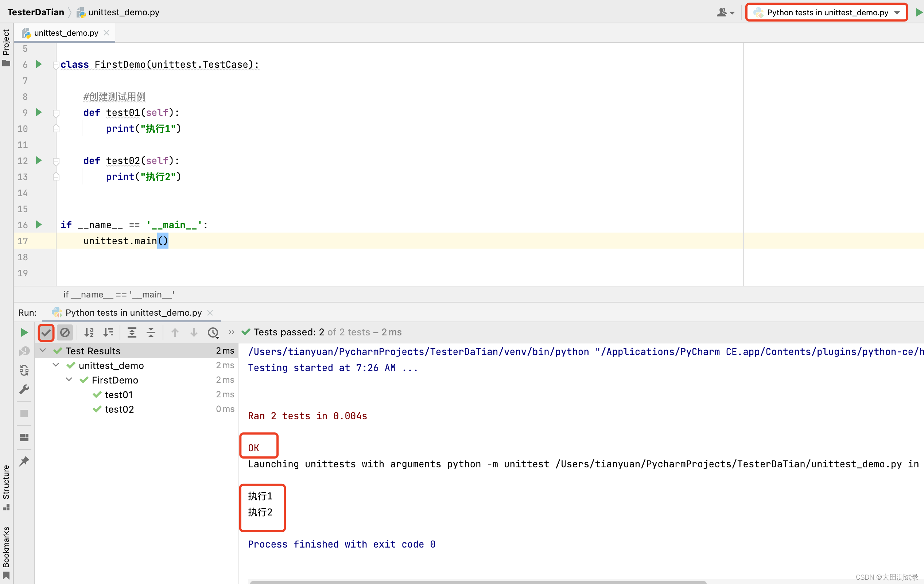The width and height of the screenshot is (924, 584).
Task: Click the Rerun tests green play icon
Action: tap(24, 332)
